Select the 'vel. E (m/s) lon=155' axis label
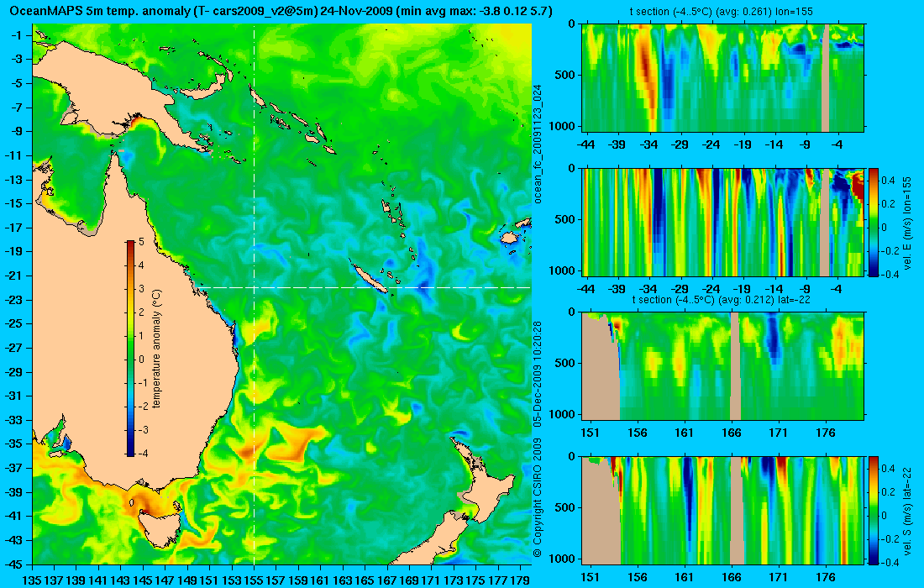Viewport: 924px width, 588px height. point(908,222)
